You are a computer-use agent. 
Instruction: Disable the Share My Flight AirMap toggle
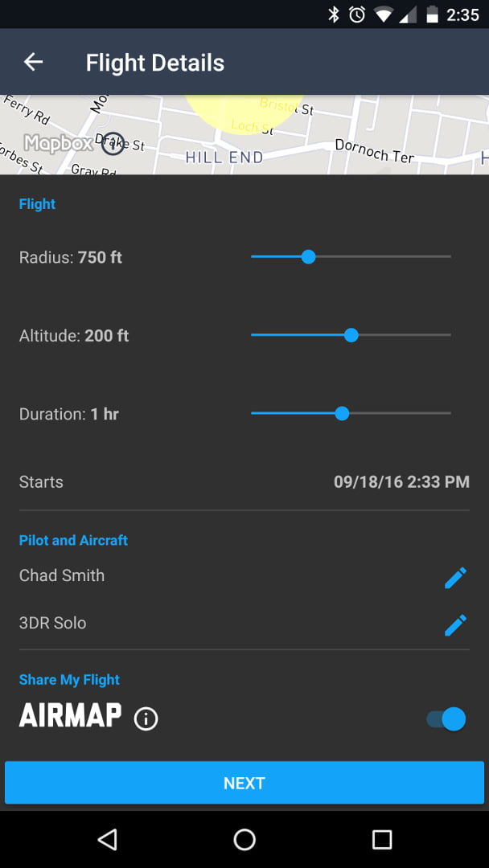[446, 719]
